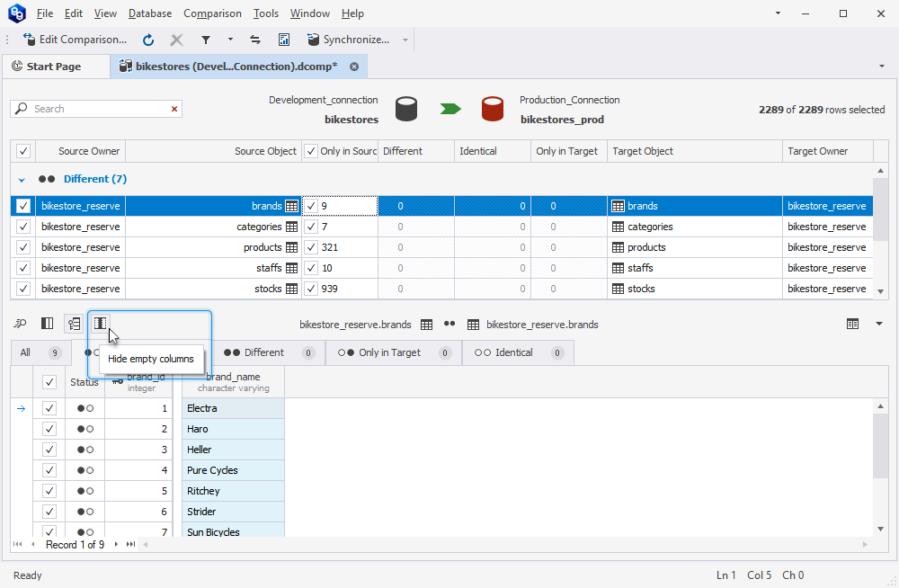Uncheck the categories row checkbox
The width and height of the screenshot is (899, 588).
pyautogui.click(x=23, y=227)
